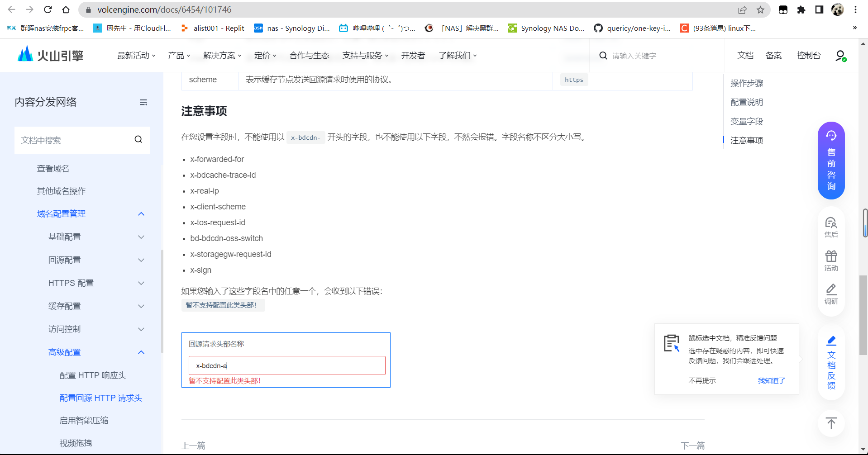The width and height of the screenshot is (868, 455).
Task: Expand the 支持与服务 navigation dropdown
Action: coord(366,55)
